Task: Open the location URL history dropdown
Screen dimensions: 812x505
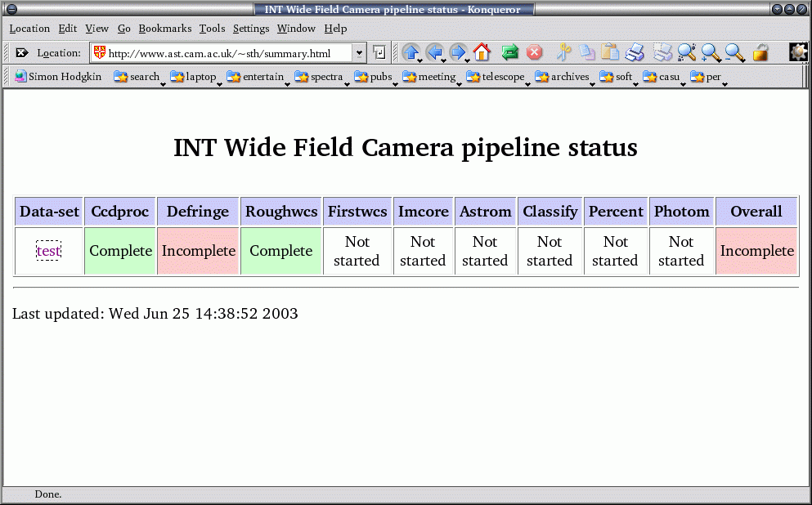Action: point(359,53)
